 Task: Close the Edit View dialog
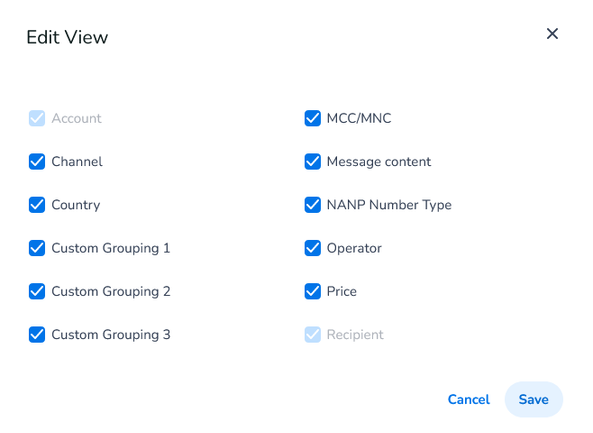552,34
